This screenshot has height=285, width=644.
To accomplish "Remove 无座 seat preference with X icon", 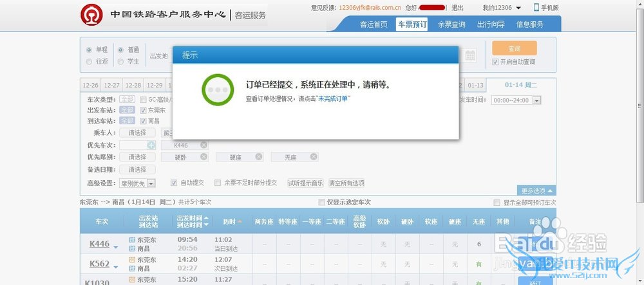I will [314, 156].
